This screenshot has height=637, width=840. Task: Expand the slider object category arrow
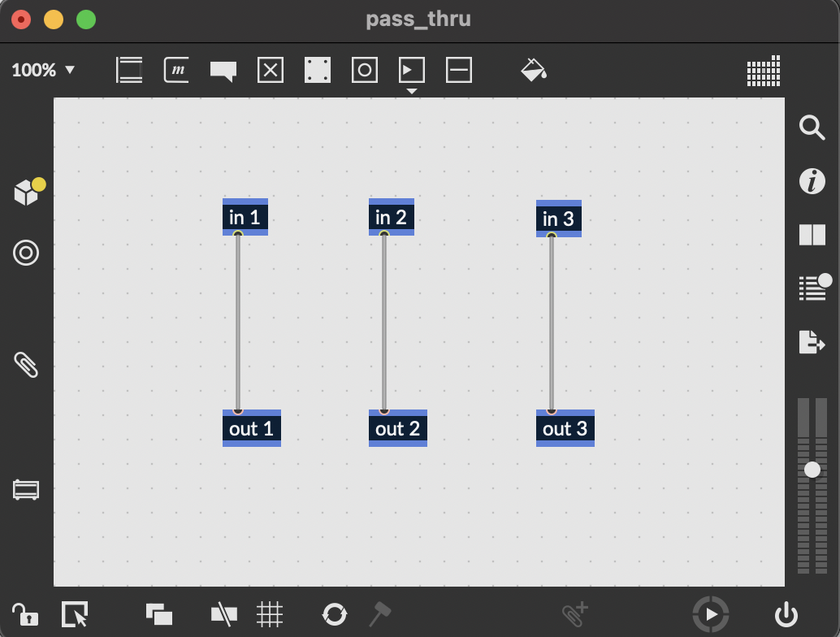point(412,91)
